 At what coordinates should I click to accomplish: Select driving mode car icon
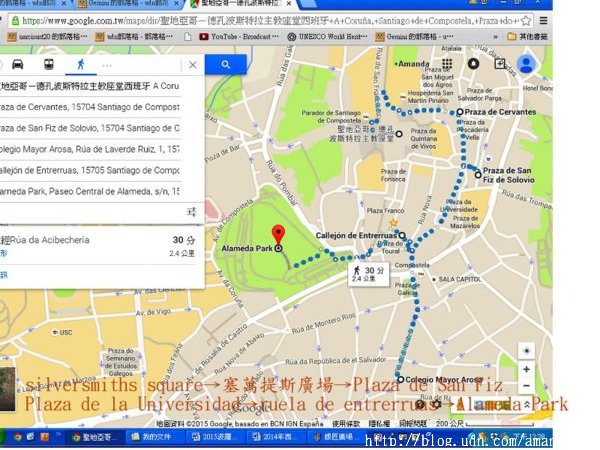coord(18,64)
